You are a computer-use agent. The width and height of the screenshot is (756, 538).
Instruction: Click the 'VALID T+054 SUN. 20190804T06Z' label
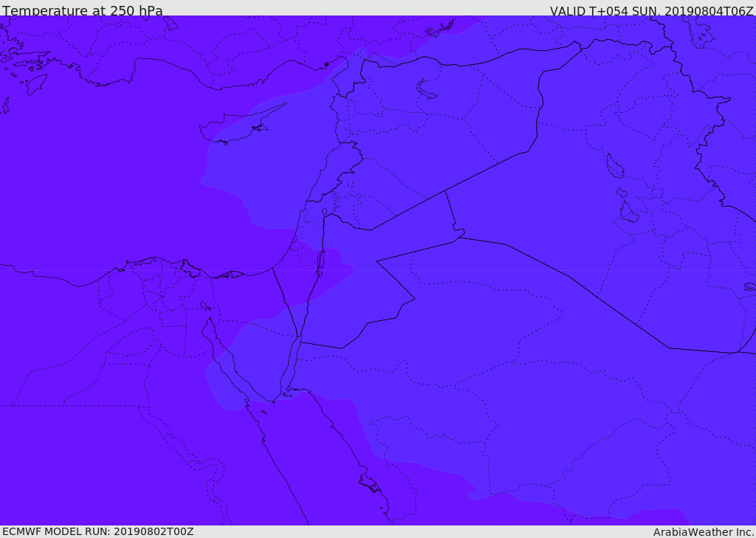pyautogui.click(x=651, y=11)
